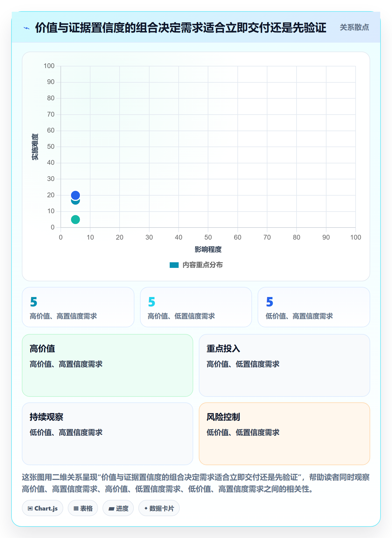Click the 进度 tag chip
Viewport: 392px width, 538px height.
[118, 508]
